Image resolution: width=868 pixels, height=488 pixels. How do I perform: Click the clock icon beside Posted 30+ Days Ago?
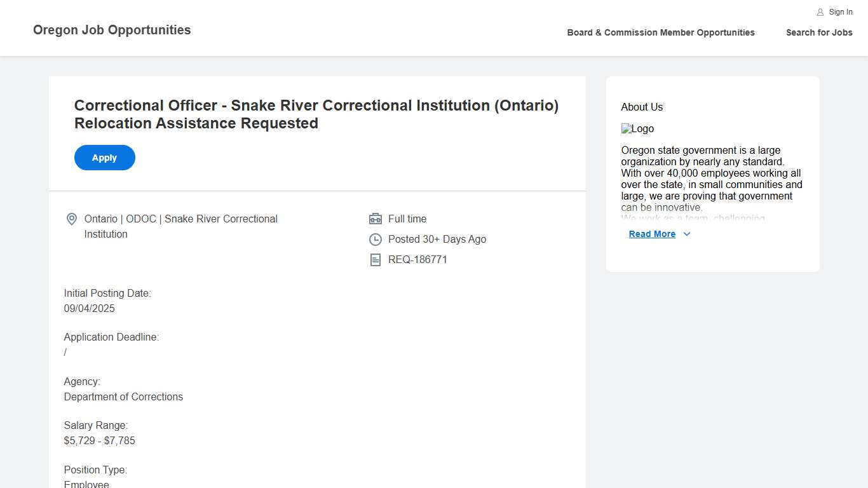tap(376, 240)
